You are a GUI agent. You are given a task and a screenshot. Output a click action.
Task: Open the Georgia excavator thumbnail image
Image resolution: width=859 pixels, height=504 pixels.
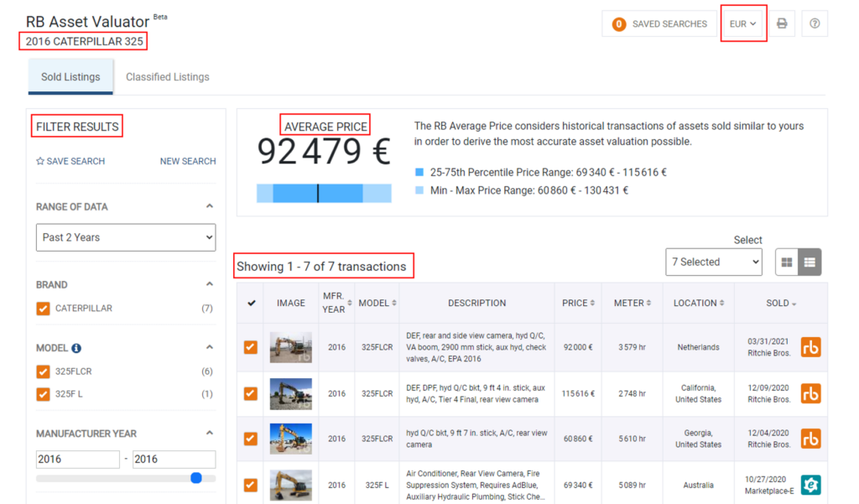coord(291,439)
